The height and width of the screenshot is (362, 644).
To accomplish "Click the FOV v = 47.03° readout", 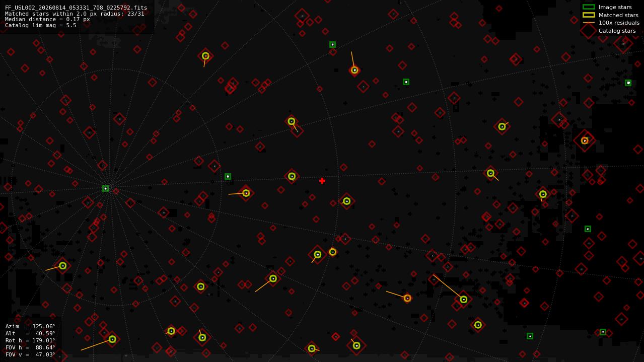I will (30, 354).
